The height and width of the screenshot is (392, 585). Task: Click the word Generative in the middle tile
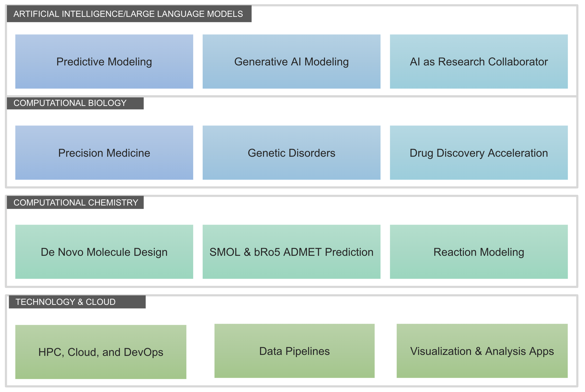(x=261, y=62)
